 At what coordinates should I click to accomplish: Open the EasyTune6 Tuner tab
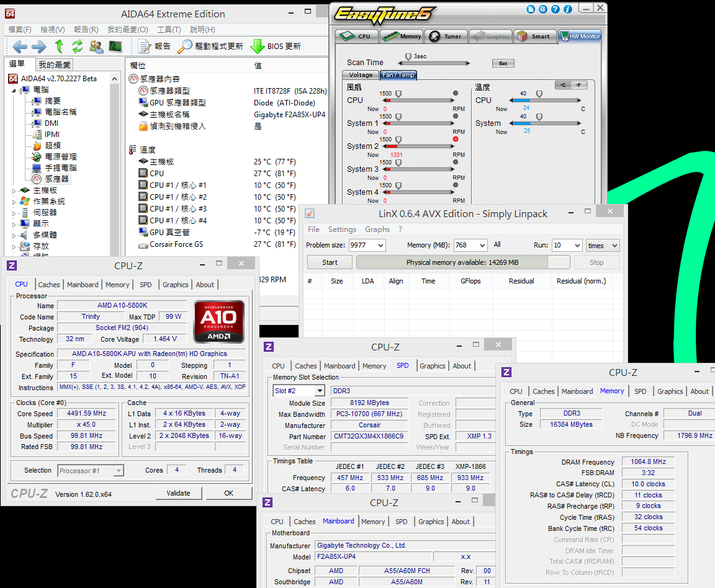[445, 37]
